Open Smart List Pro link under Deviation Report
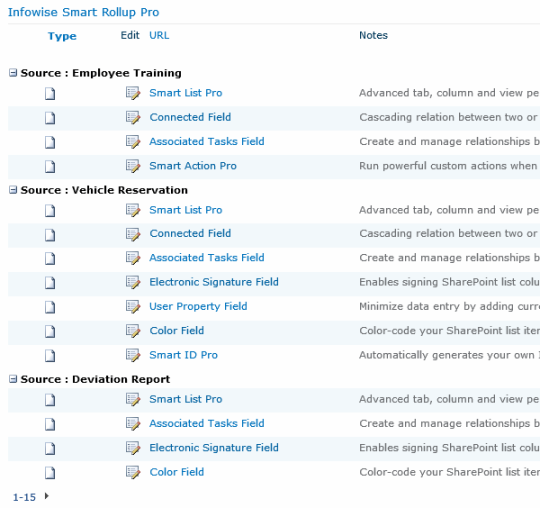Image resolution: width=540 pixels, height=508 pixels. [186, 399]
